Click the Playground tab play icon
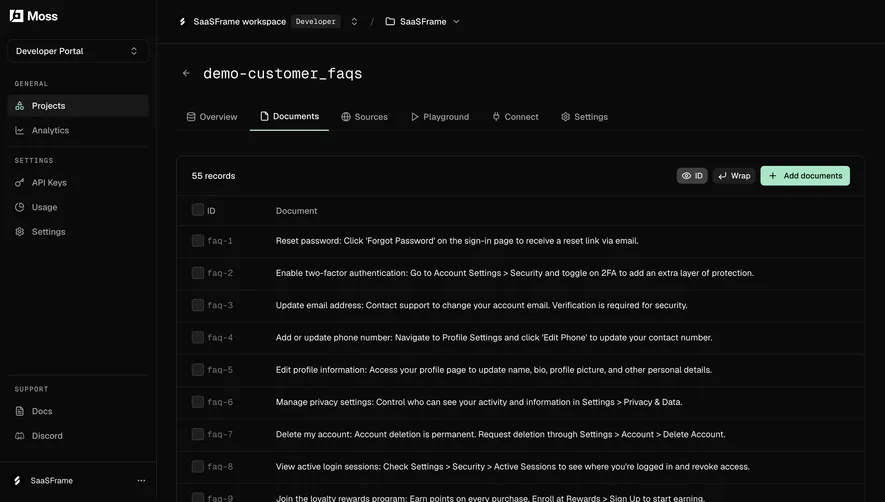This screenshot has height=502, width=885. pos(415,117)
